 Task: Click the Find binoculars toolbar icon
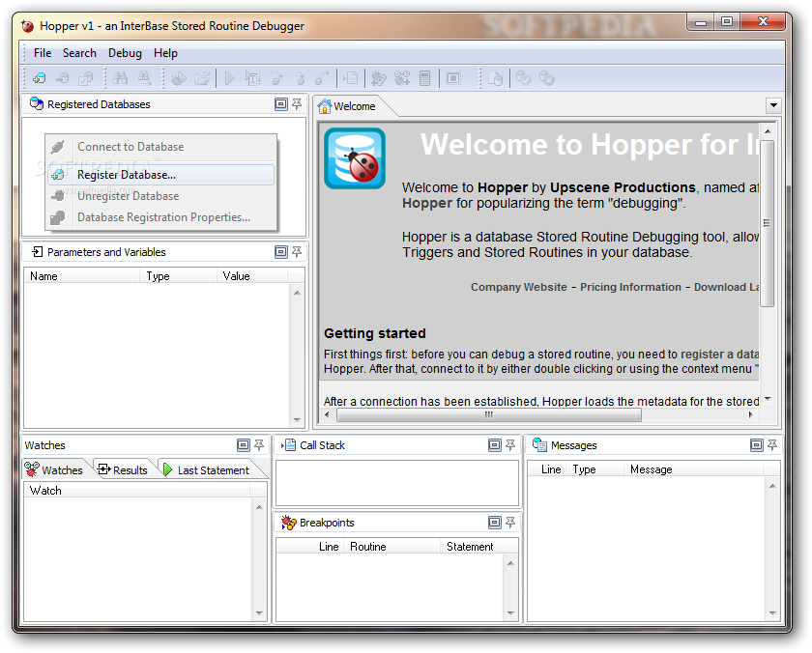(120, 78)
